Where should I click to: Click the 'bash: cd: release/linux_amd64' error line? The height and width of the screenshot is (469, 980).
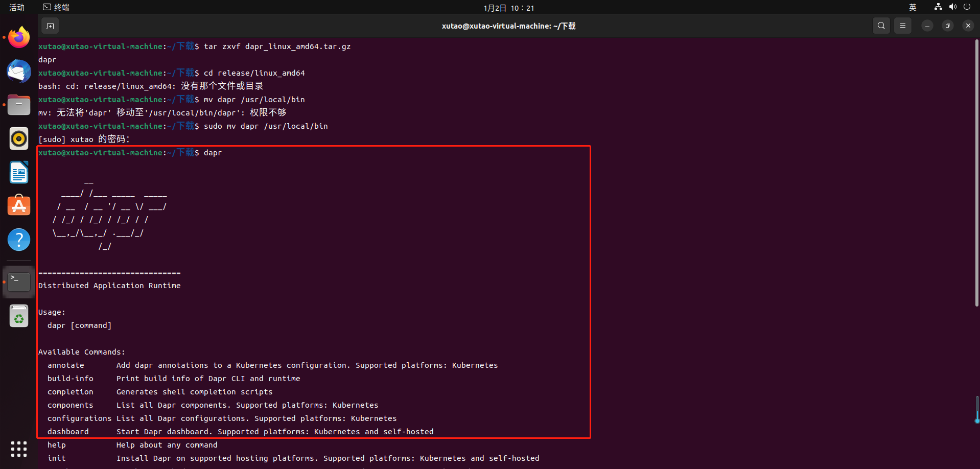tap(151, 86)
